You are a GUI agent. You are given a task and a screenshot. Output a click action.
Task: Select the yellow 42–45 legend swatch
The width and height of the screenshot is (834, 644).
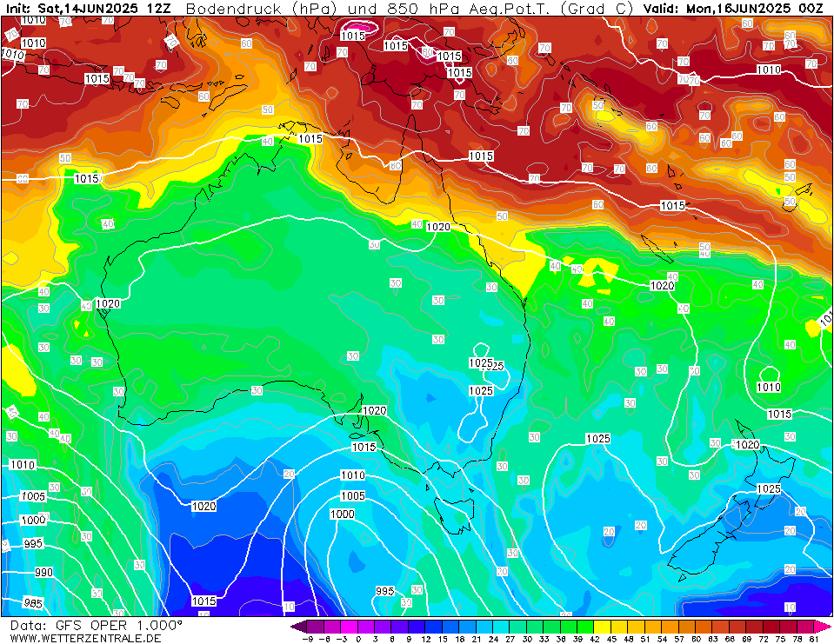(602, 626)
